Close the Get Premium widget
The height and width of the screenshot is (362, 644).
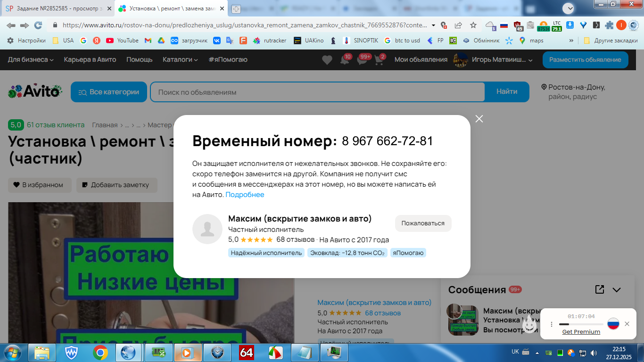(627, 324)
